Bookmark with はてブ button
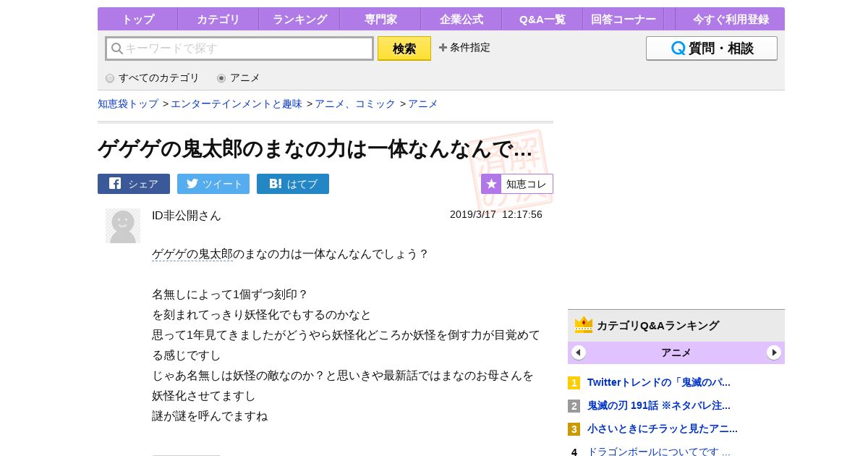 pos(293,184)
